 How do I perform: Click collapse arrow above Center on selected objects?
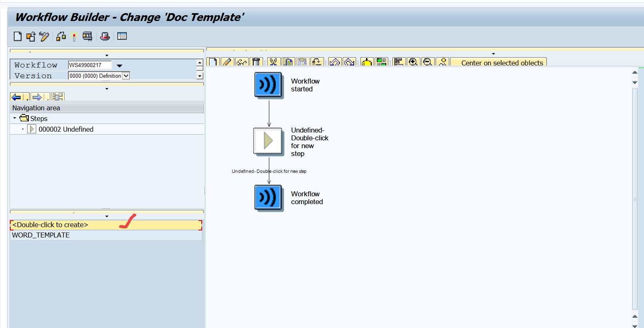click(493, 54)
